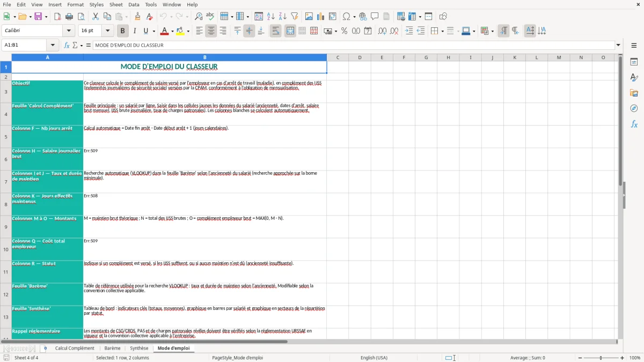Open the font size dropdown
Viewport: 644px width, 362px height.
(x=107, y=31)
